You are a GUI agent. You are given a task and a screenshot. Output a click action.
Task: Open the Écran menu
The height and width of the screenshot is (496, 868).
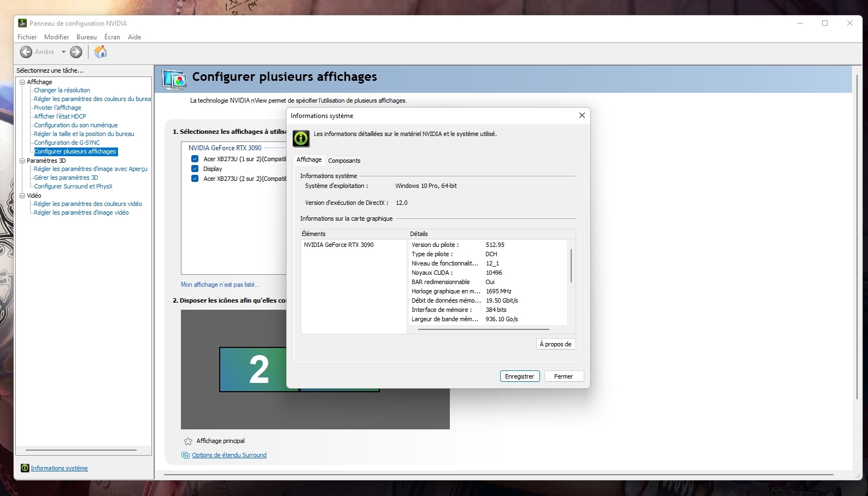(112, 37)
